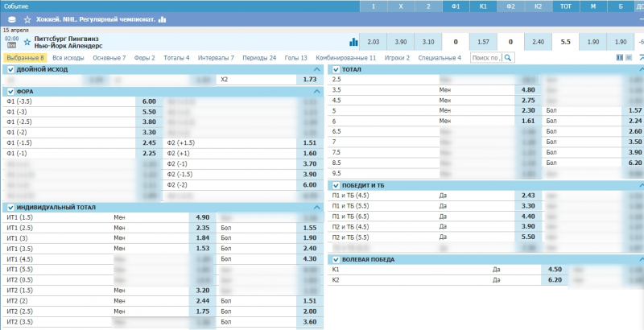
Task: Toggle the ТОТАЛ section checkbox
Action: click(x=336, y=70)
